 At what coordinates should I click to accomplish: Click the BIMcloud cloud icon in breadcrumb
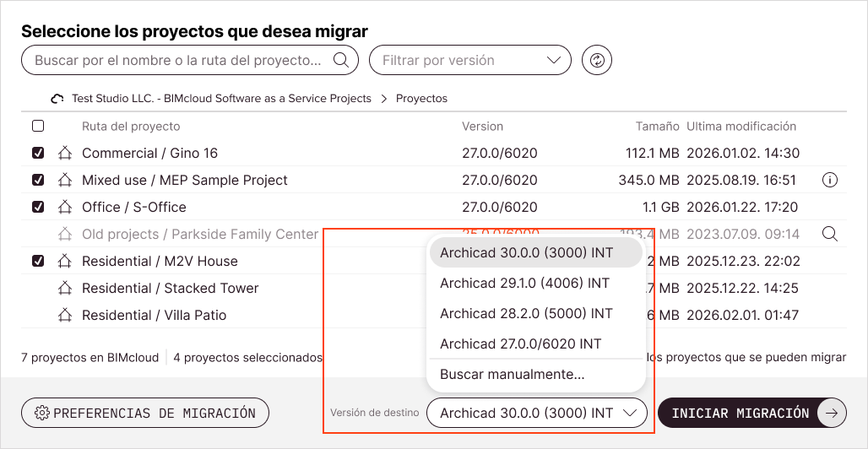point(57,99)
